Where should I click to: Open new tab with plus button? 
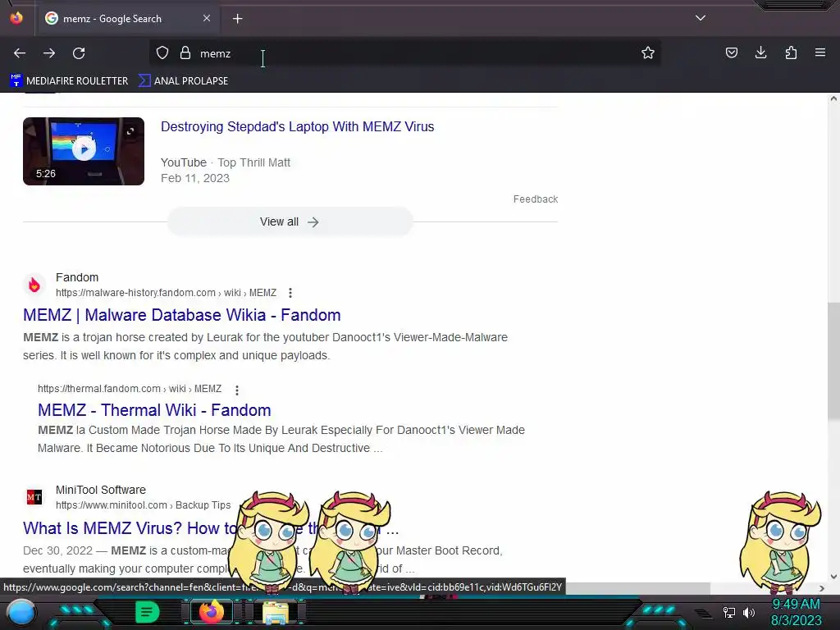pos(237,19)
